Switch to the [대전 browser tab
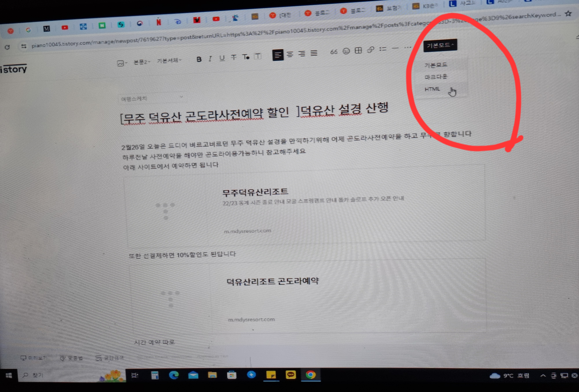This screenshot has width=579, height=392. pyautogui.click(x=280, y=15)
